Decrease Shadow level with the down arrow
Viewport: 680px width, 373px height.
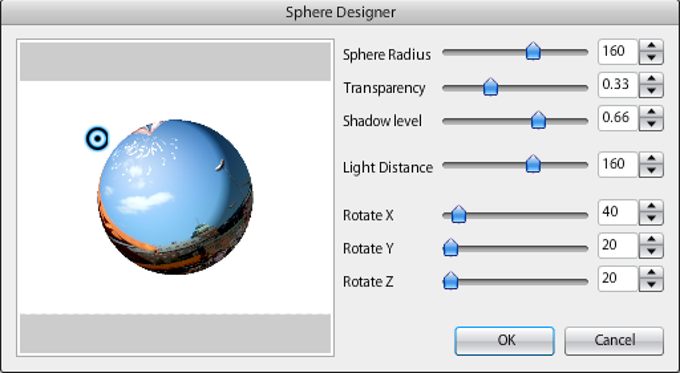click(x=651, y=124)
